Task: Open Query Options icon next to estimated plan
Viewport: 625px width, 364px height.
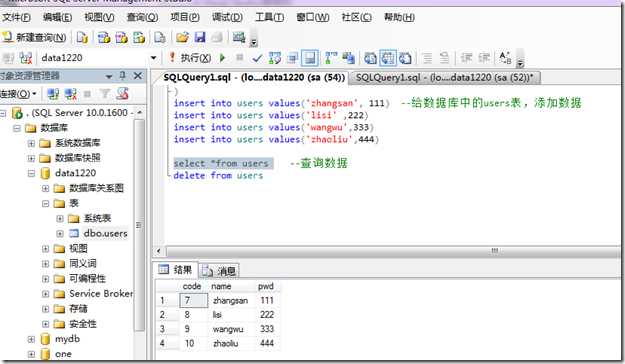Action: pos(292,58)
